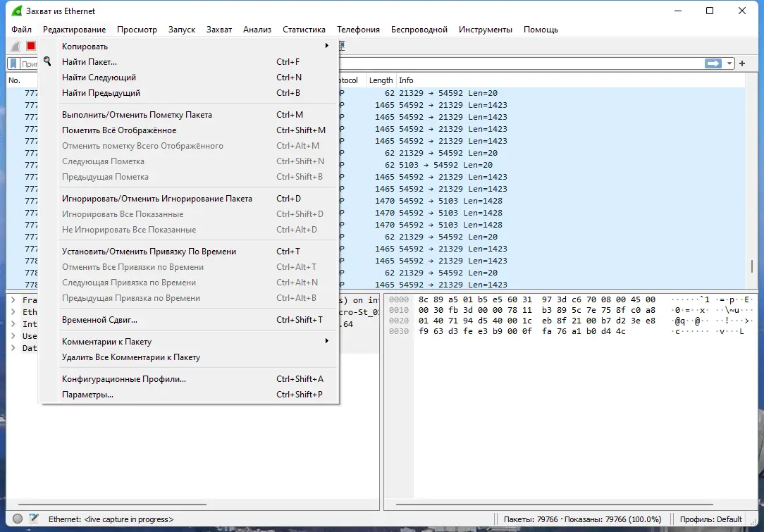This screenshot has width=764, height=532.
Task: Click hex offset 0030 in bytes pane
Action: click(399, 331)
